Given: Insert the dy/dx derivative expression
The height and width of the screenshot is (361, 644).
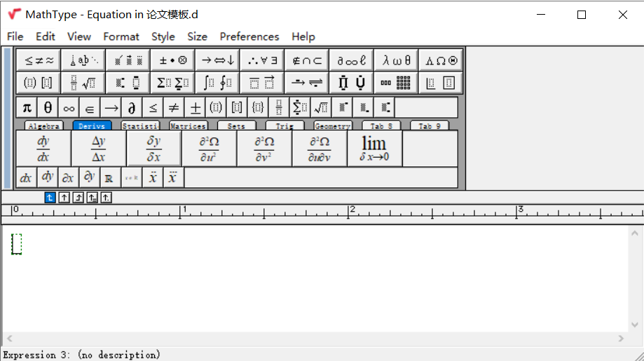Looking at the screenshot, I should [x=43, y=149].
